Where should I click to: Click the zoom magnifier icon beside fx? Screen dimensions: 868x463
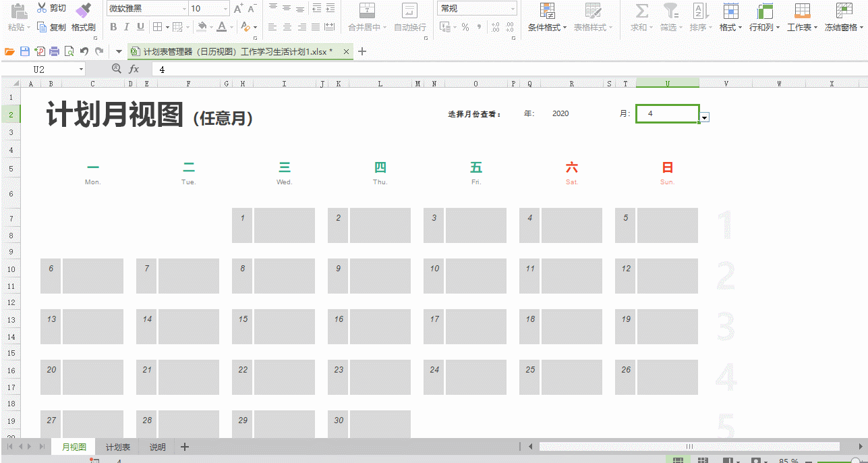coord(117,68)
